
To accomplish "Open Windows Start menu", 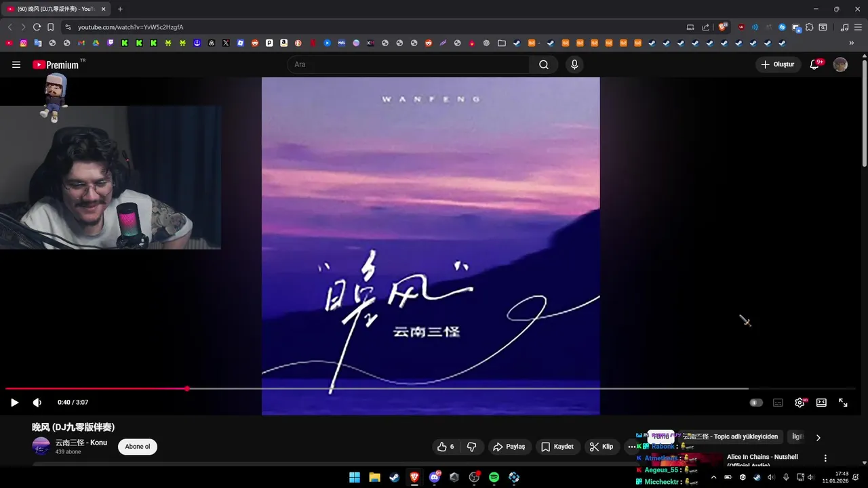I will pos(355,477).
